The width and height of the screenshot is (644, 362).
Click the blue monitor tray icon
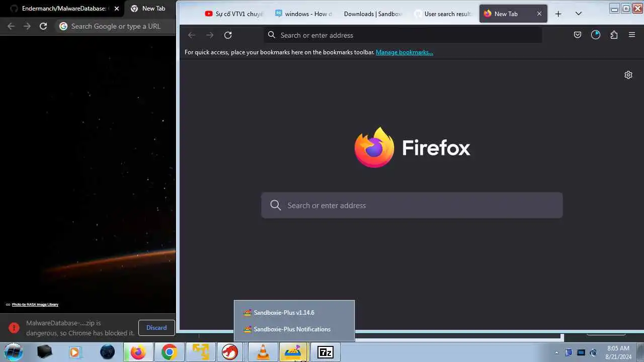[581, 352]
